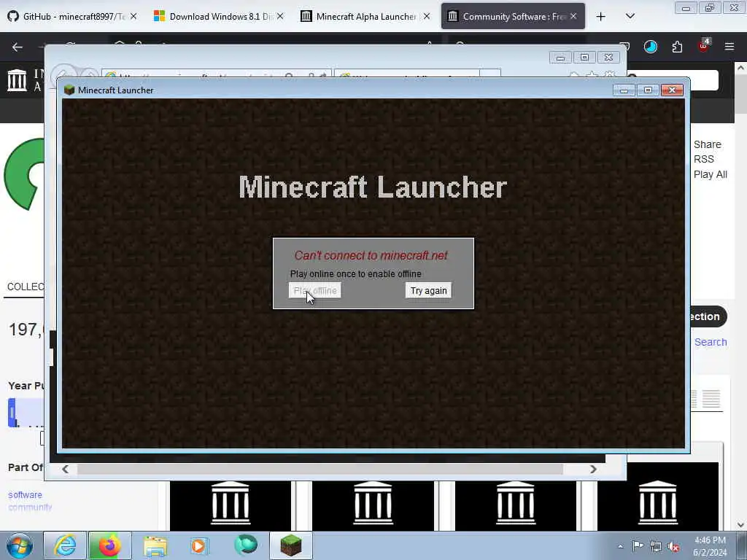Open the software link under Part Of
The height and width of the screenshot is (560, 747).
pos(25,495)
